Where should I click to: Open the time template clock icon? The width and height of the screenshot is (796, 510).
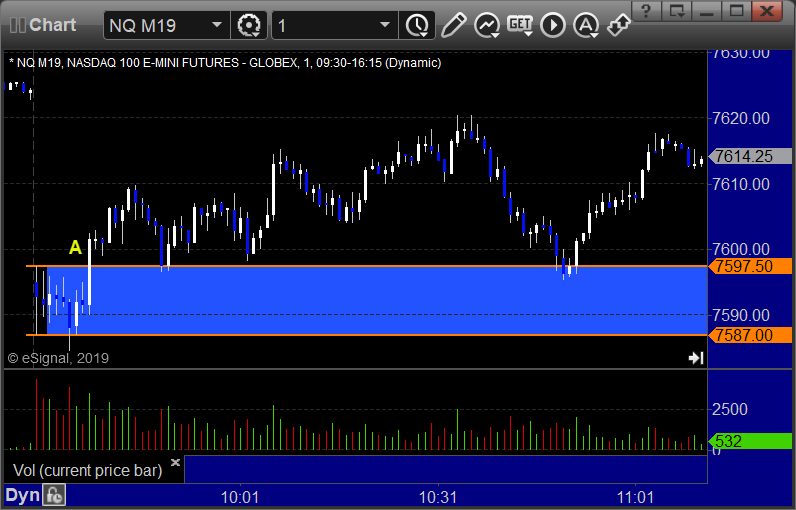[x=417, y=25]
